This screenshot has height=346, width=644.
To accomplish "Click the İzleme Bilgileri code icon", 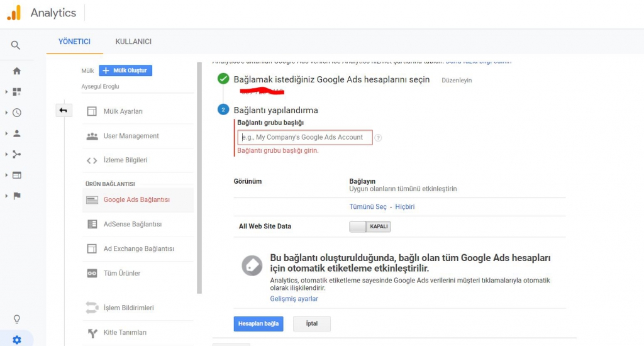I will pyautogui.click(x=92, y=160).
